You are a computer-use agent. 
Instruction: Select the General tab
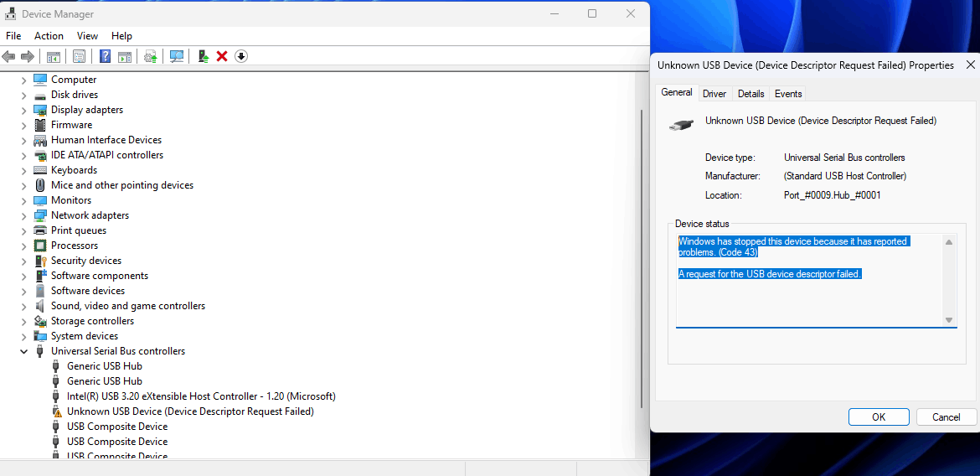click(x=676, y=92)
